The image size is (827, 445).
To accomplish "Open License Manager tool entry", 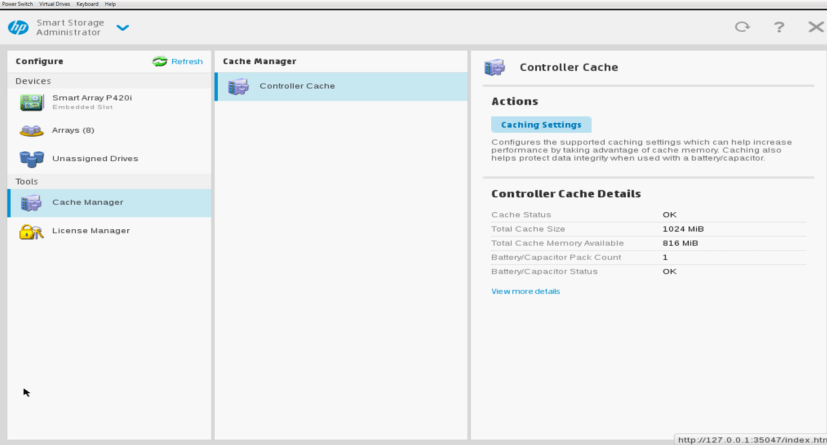I will [109, 231].
